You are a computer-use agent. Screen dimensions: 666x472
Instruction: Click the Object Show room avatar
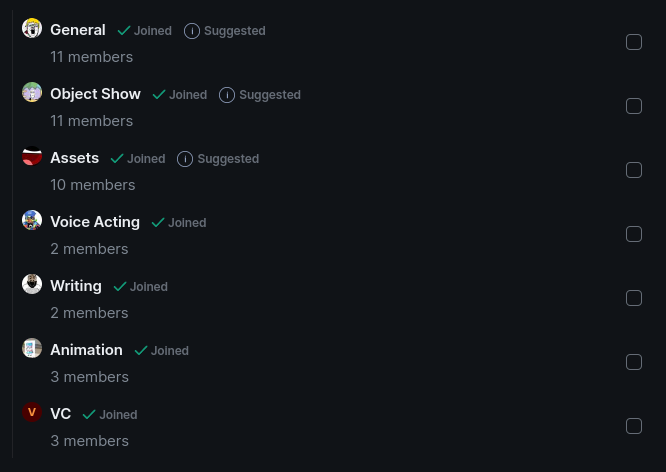(x=32, y=92)
